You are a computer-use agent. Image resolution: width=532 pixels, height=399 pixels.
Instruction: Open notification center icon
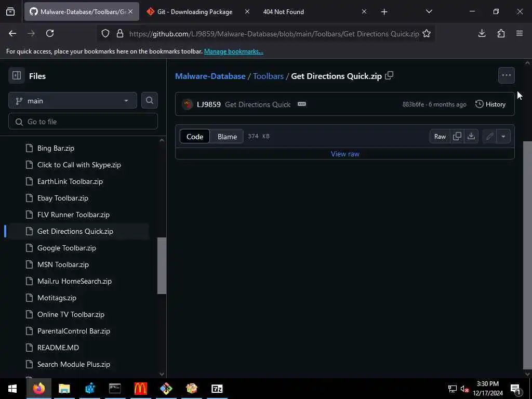click(515, 389)
